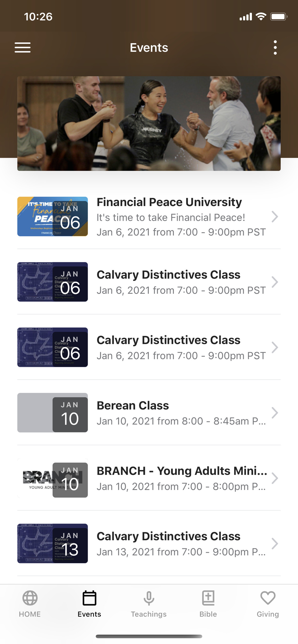The width and height of the screenshot is (298, 644).
Task: Switch to the Teachings tab label
Action: 149,614
